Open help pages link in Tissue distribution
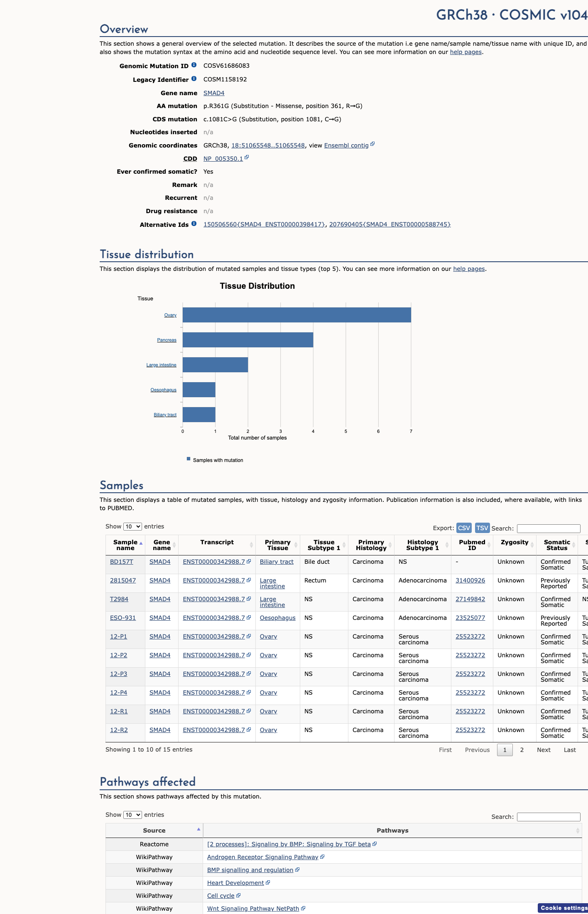This screenshot has height=914, width=588. 469,269
